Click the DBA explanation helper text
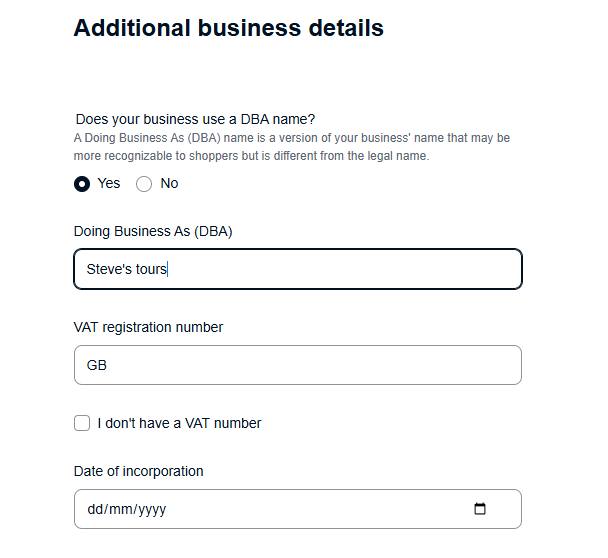Screen dimensions: 608x558 click(292, 146)
